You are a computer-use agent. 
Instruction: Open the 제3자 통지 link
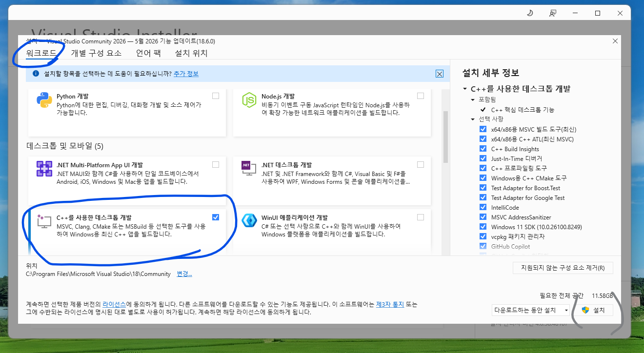click(390, 304)
